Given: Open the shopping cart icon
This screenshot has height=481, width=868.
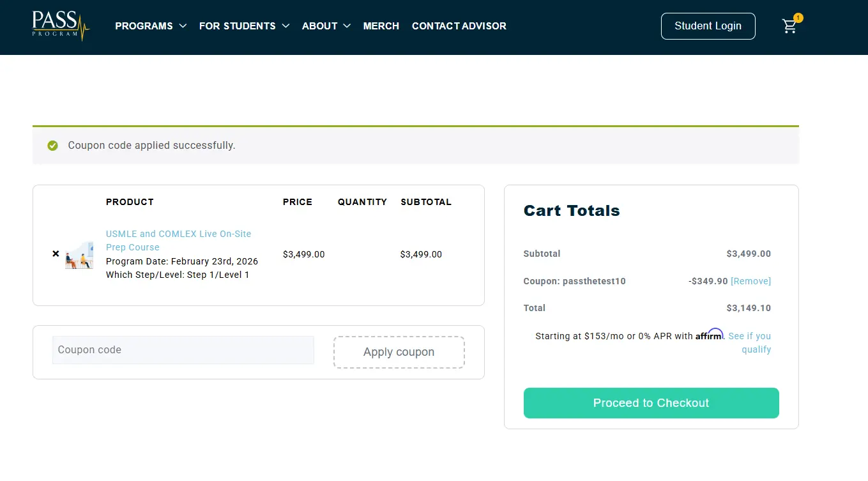Looking at the screenshot, I should 789,27.
